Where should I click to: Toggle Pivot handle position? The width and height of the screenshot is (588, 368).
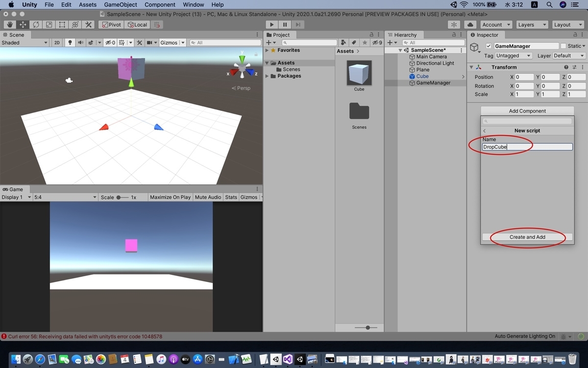(x=111, y=25)
